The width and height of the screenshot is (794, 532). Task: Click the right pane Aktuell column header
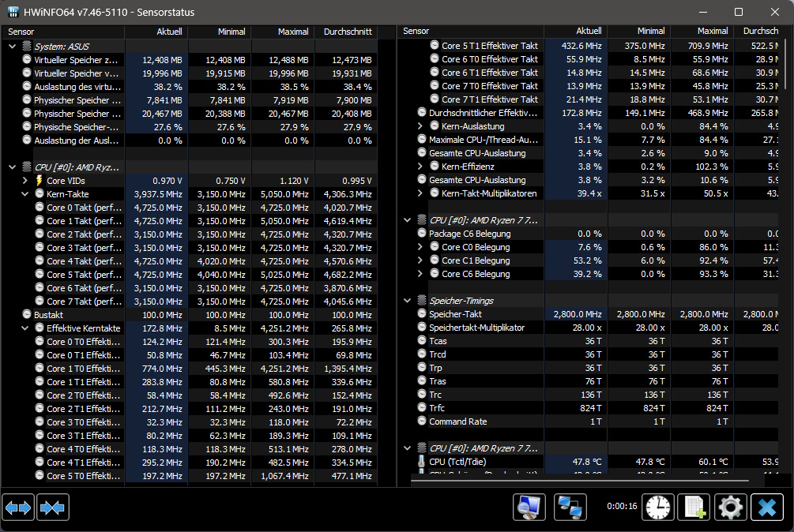click(x=576, y=31)
